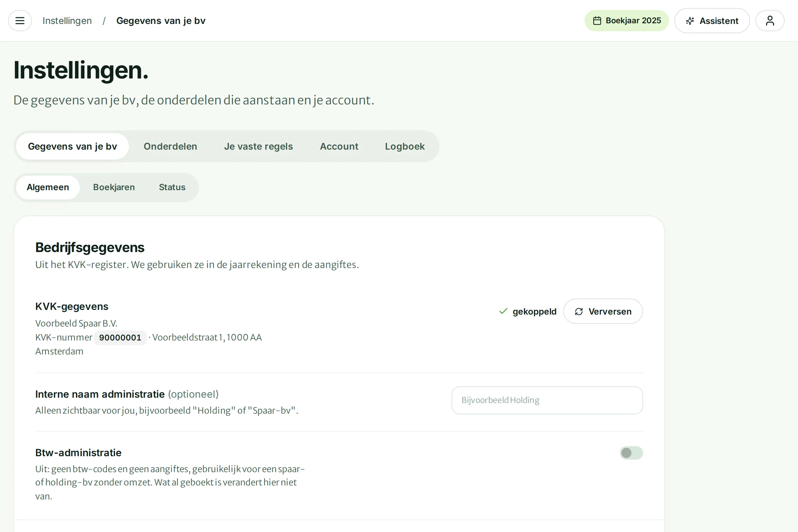
Task: Click the Voorbeeld Spaar B.V. company name
Action: click(76, 323)
